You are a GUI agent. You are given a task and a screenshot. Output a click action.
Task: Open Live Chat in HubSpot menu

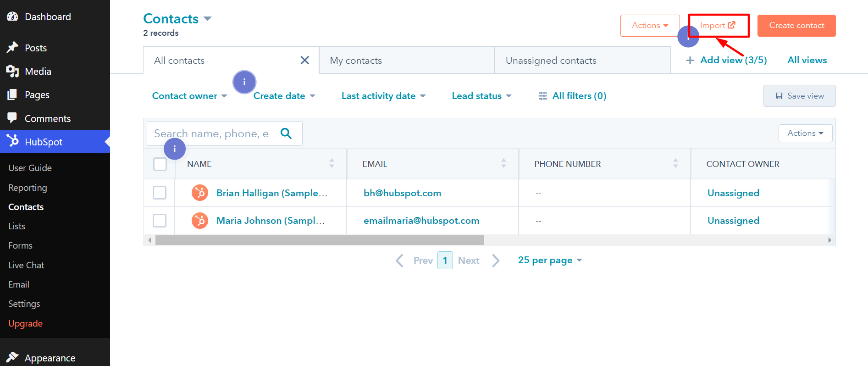click(x=26, y=265)
